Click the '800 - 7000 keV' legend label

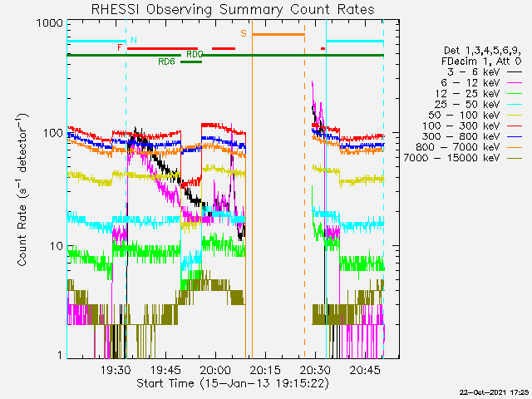point(458,147)
